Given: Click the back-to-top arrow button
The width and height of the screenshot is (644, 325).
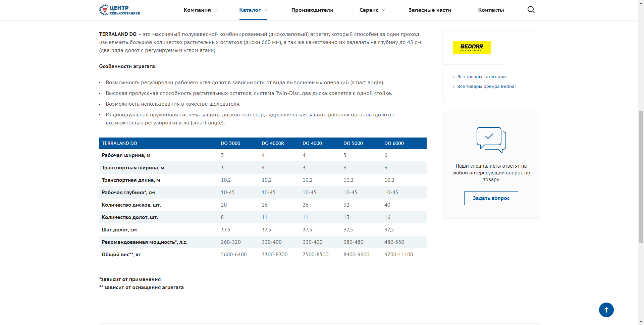Looking at the screenshot, I should pos(606,310).
